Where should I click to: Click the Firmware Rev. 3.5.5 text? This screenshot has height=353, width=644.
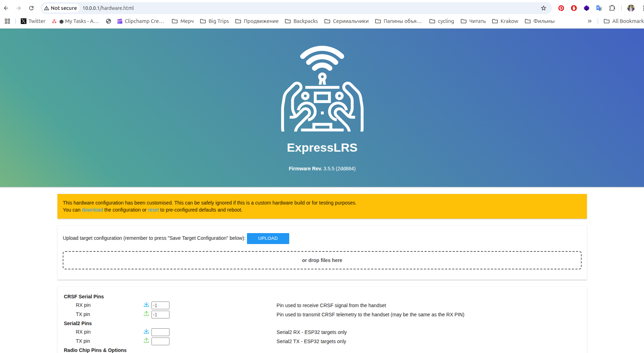(x=322, y=169)
